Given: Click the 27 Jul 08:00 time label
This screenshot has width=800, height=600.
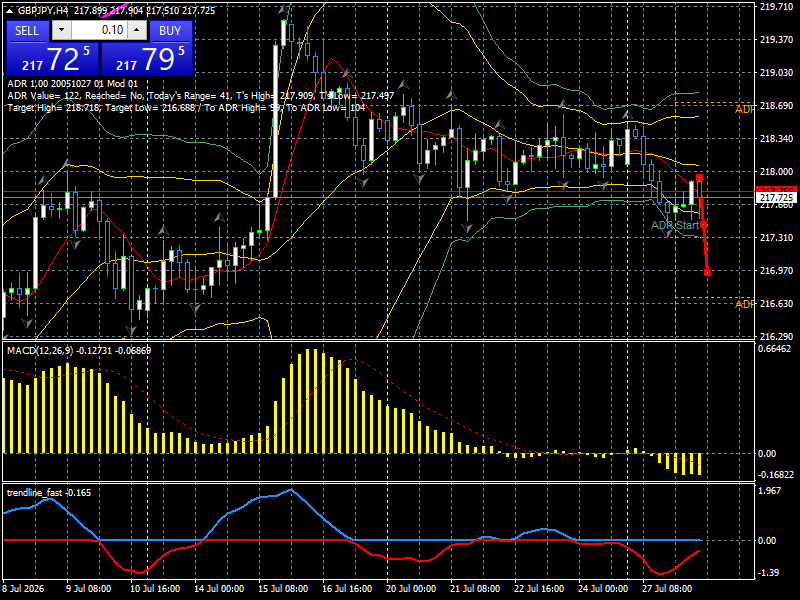Looking at the screenshot, I should tap(667, 588).
